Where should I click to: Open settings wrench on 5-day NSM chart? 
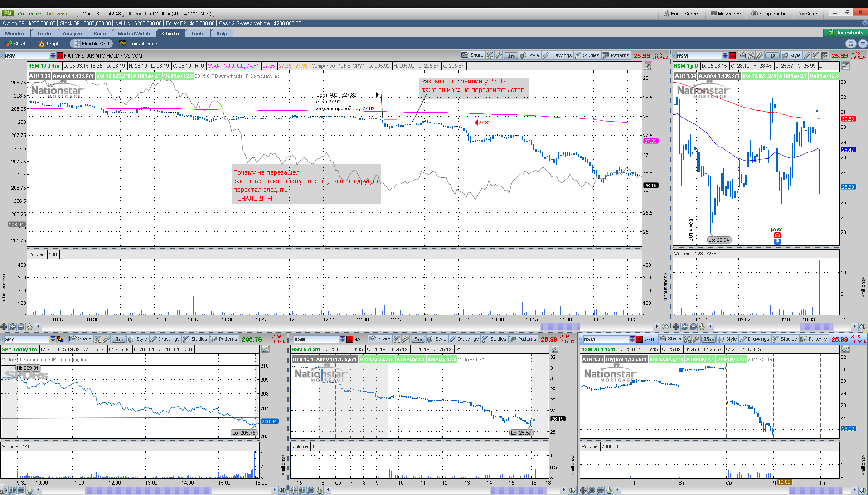click(406, 339)
